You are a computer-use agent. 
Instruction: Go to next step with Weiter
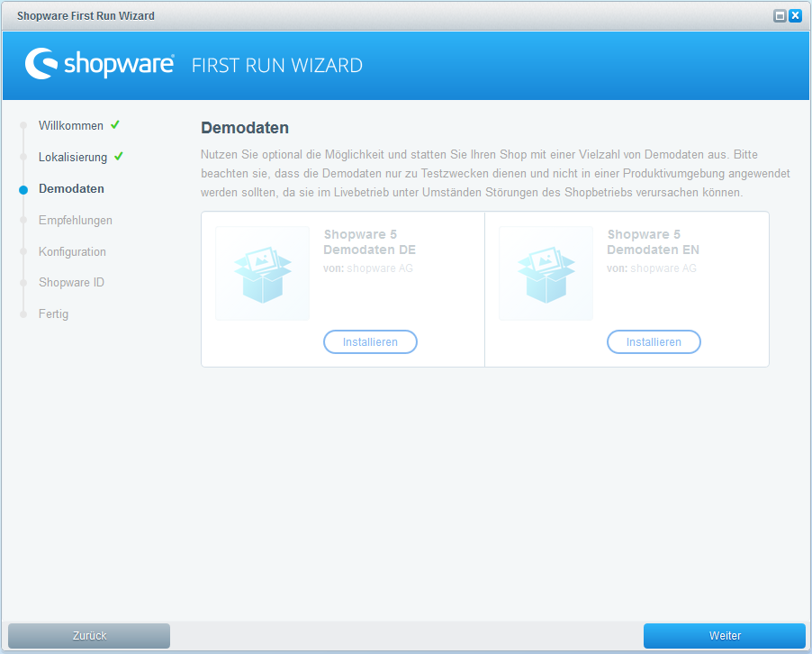725,636
